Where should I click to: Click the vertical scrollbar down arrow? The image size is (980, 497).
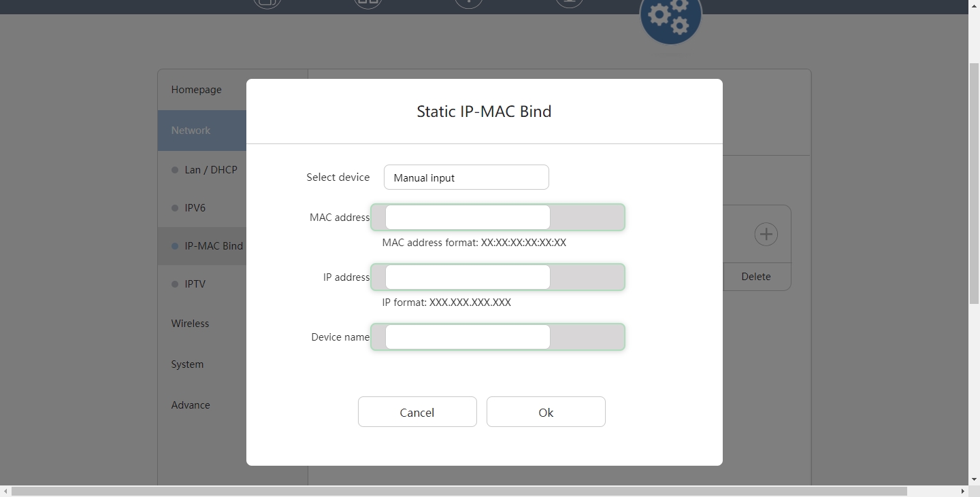coord(974,480)
